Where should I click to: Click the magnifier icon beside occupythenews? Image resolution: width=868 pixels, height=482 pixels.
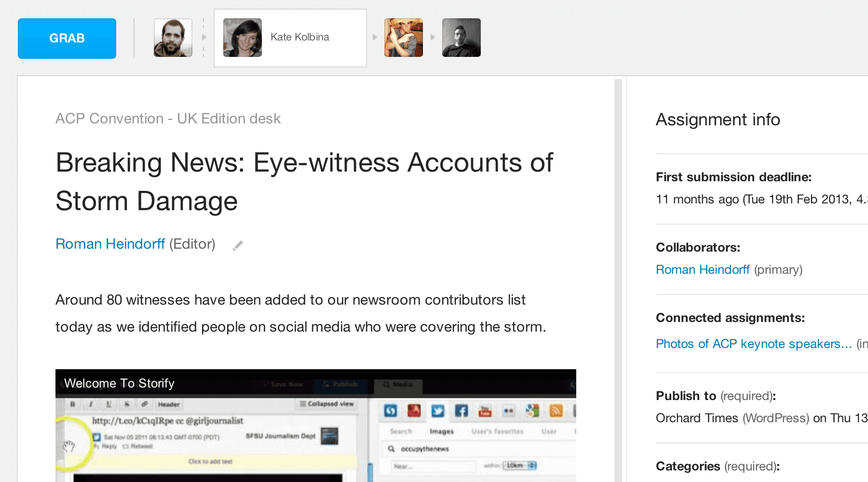point(391,449)
